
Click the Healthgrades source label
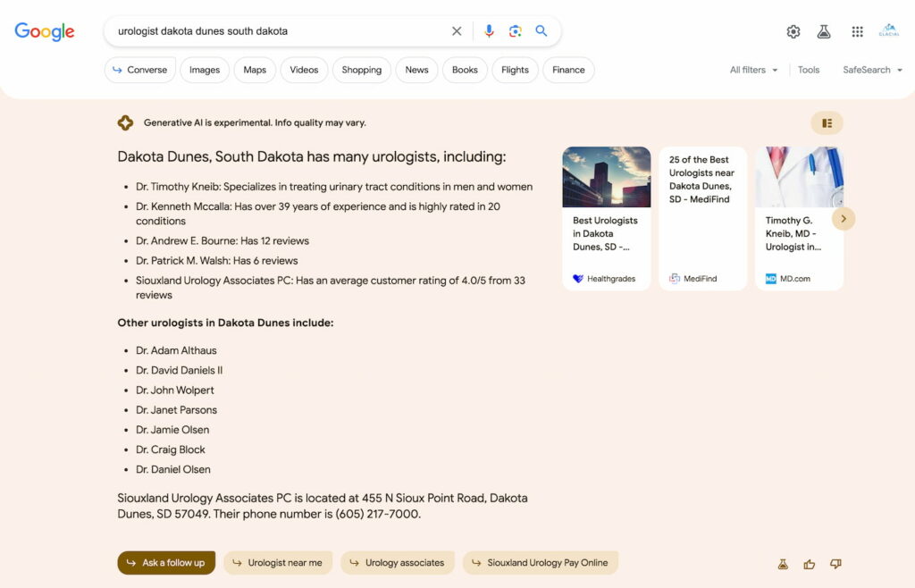pos(604,279)
